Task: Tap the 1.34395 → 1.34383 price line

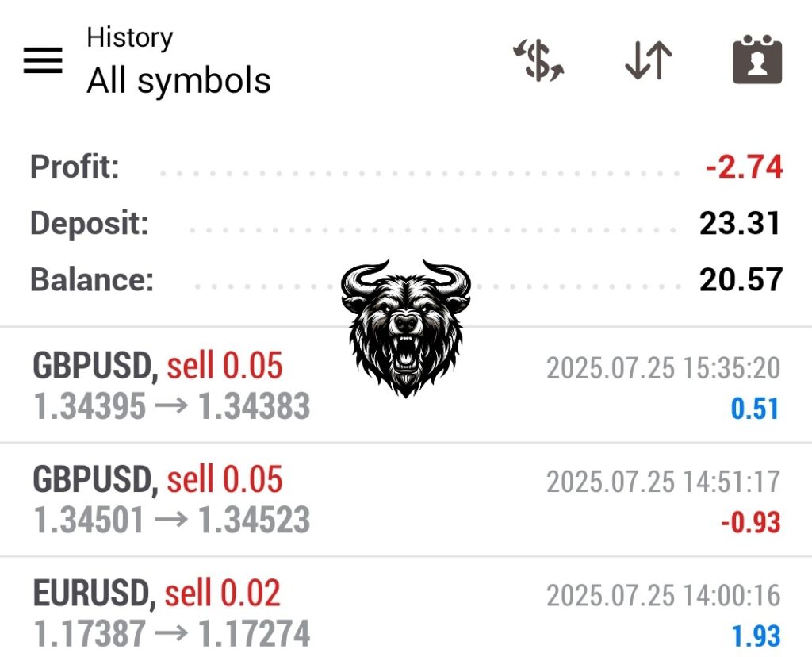Action: pos(171,407)
